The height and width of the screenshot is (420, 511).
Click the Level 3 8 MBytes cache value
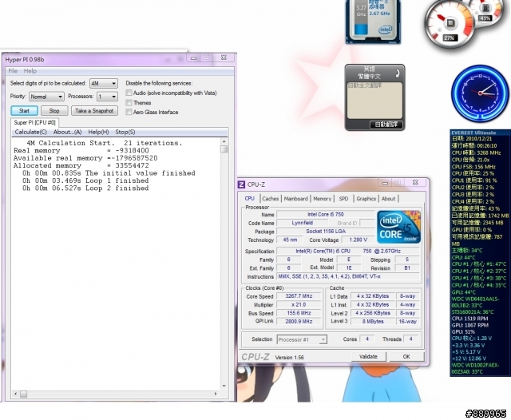(373, 322)
